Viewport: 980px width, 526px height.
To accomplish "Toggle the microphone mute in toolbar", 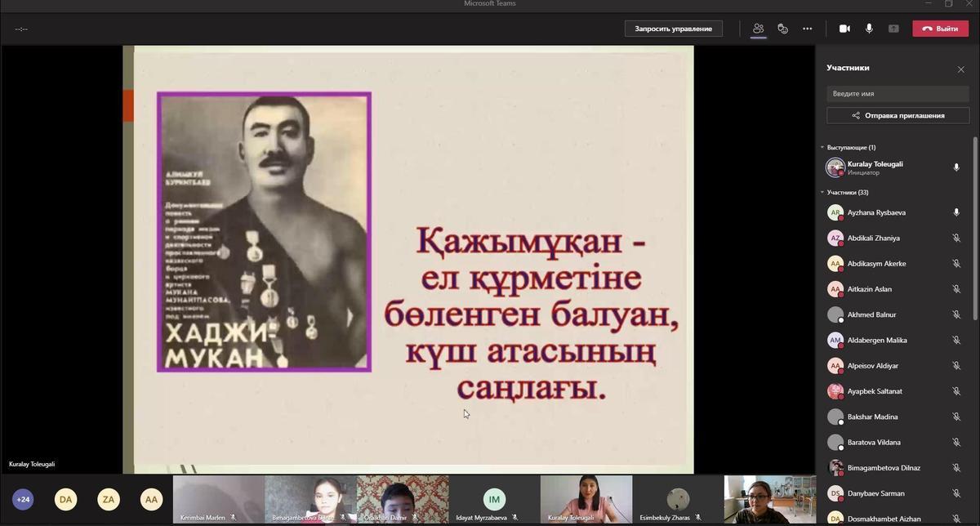I will tap(869, 29).
